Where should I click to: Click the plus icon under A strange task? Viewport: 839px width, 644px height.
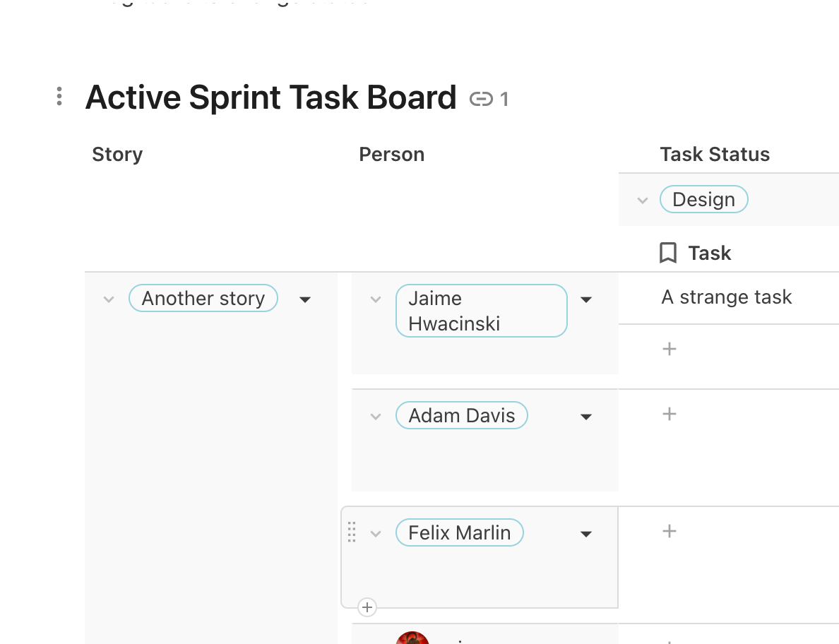670,349
